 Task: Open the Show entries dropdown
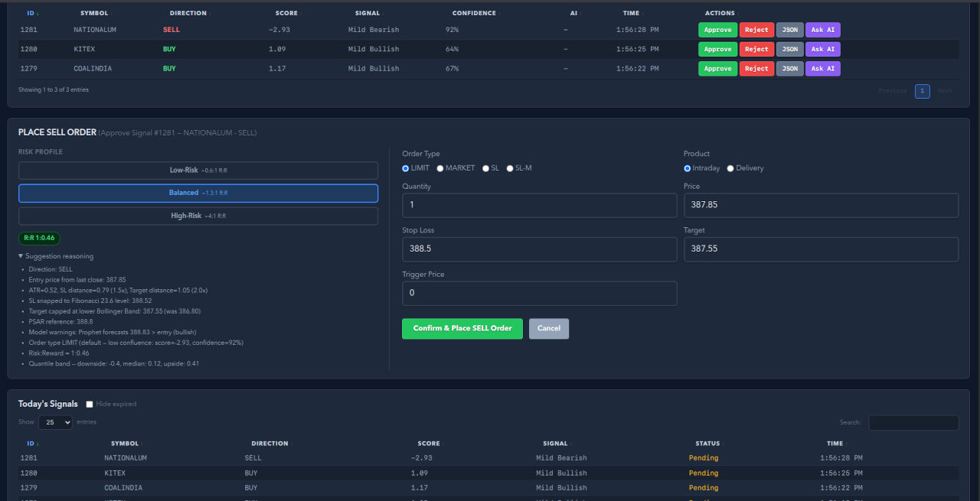click(55, 422)
